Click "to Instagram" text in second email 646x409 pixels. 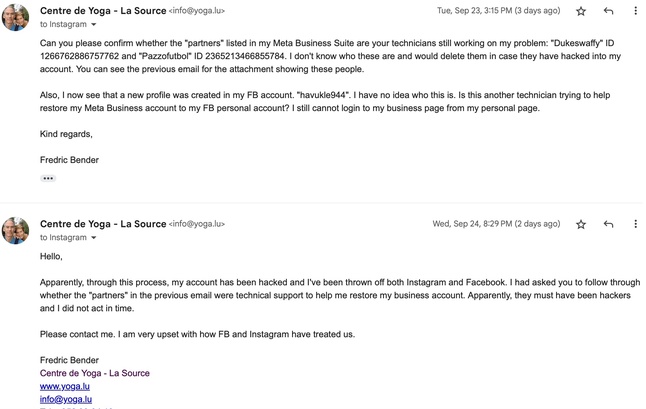point(63,238)
